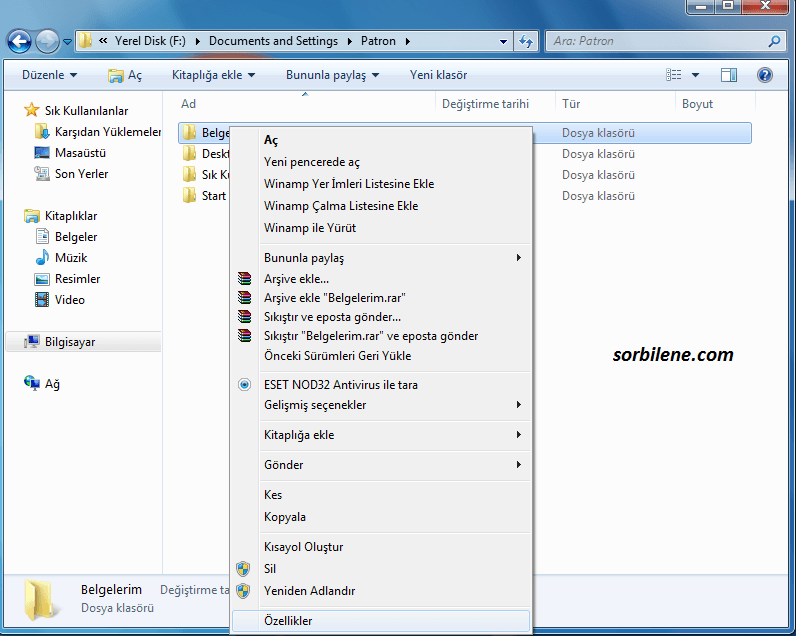
Task: Click the Back navigation arrow button
Action: click(19, 41)
